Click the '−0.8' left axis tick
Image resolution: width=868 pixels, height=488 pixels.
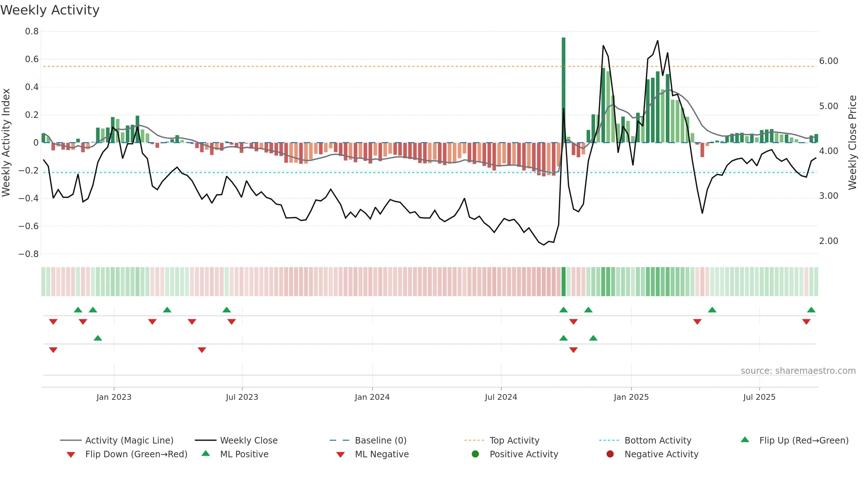point(29,254)
